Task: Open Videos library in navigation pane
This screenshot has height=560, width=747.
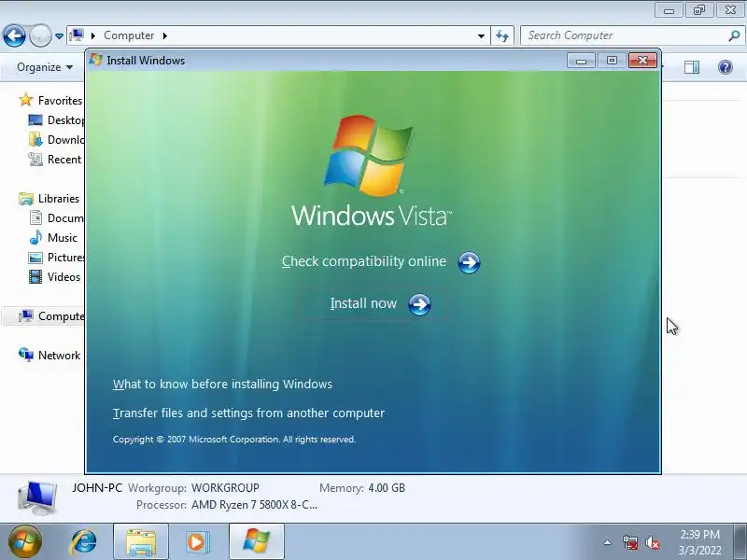Action: (x=63, y=276)
